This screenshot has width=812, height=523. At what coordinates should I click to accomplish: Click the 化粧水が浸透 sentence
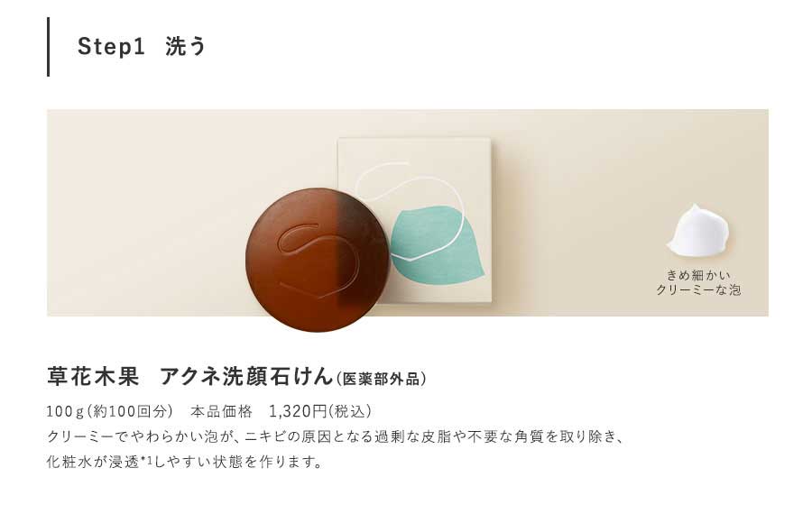(x=184, y=461)
